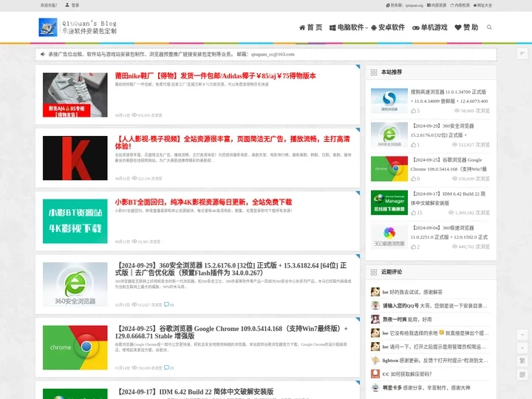Image resolution: width=532 pixels, height=399 pixels.
Task: Click the QiuQuan's Blog logo image
Action: [48, 27]
